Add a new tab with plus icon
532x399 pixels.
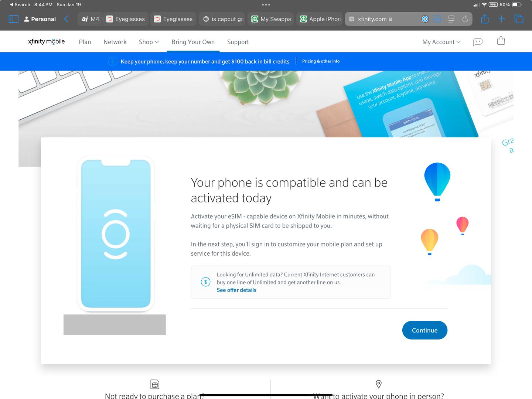[501, 19]
